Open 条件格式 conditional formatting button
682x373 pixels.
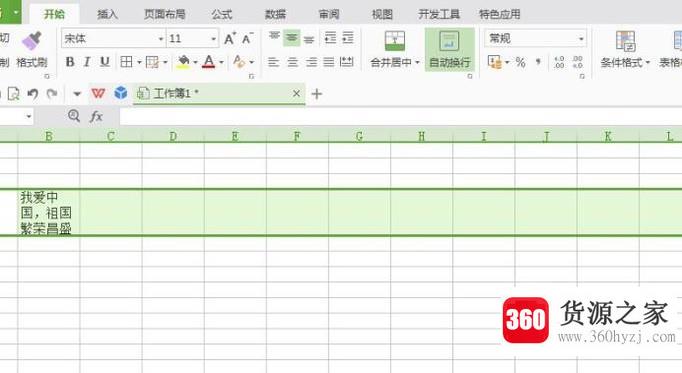click(625, 49)
